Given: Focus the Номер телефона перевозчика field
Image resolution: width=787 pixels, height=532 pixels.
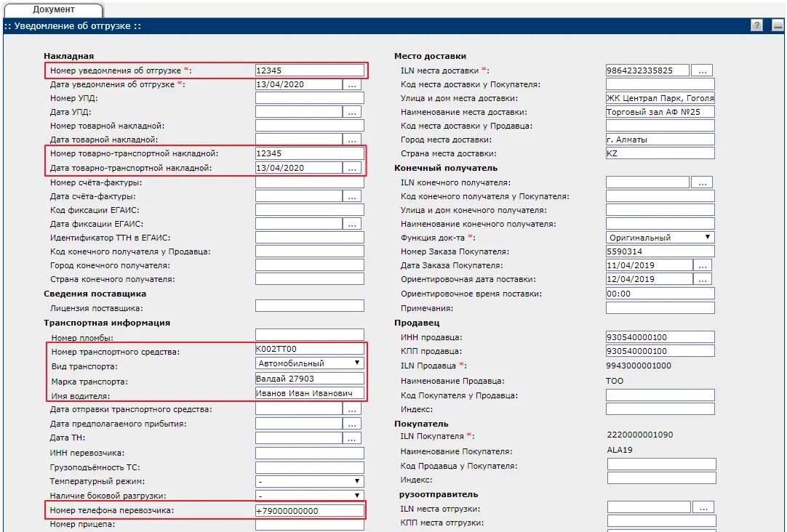Looking at the screenshot, I should coord(309,510).
